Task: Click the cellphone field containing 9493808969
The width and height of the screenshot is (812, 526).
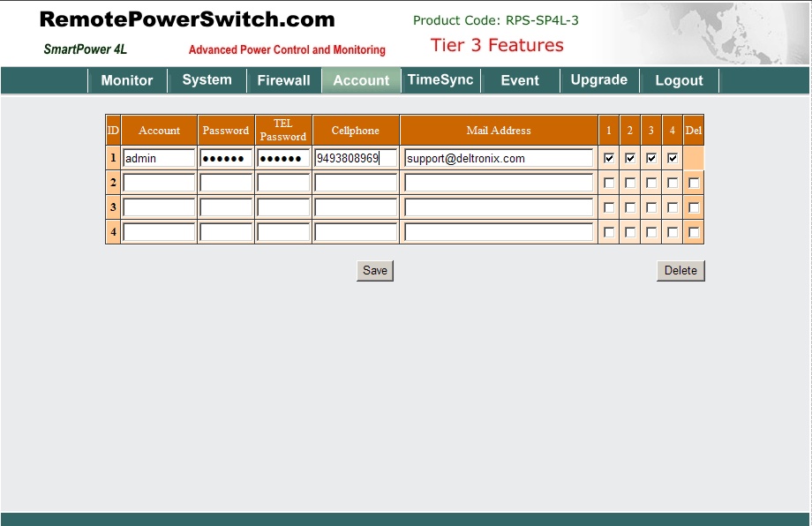Action: pyautogui.click(x=356, y=158)
